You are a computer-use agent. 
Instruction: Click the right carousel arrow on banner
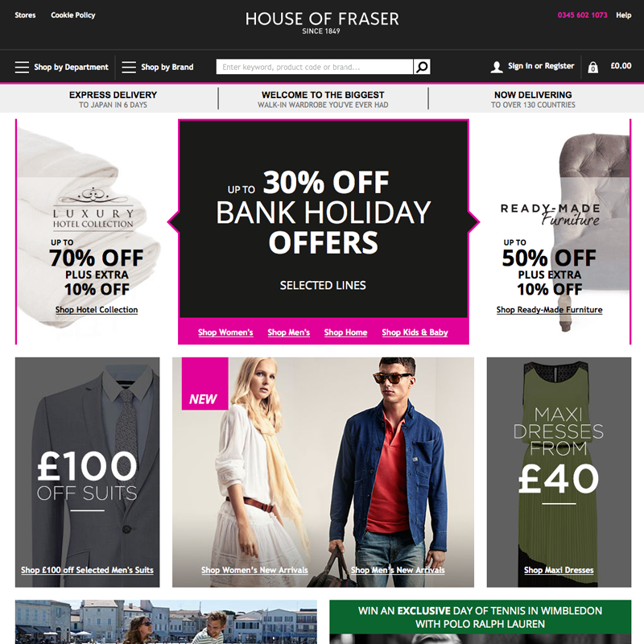pos(474,222)
